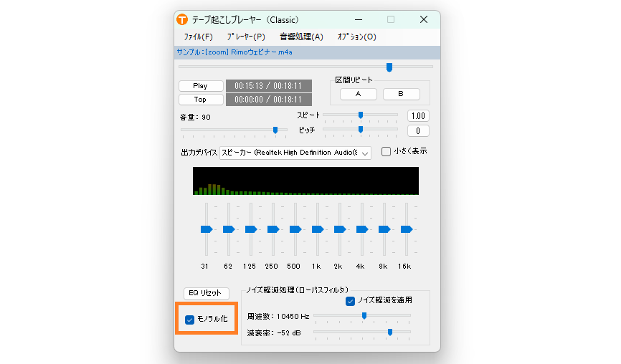Set repeat point A
The height and width of the screenshot is (364, 621).
pos(358,94)
